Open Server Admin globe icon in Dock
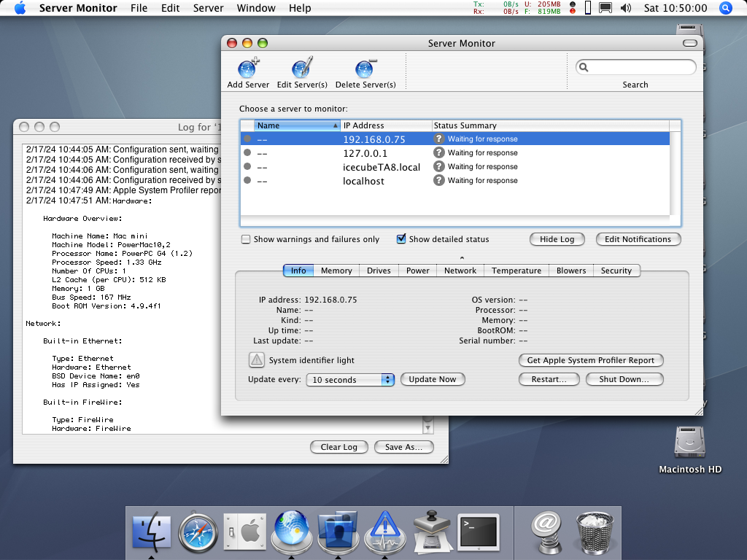 (x=292, y=532)
